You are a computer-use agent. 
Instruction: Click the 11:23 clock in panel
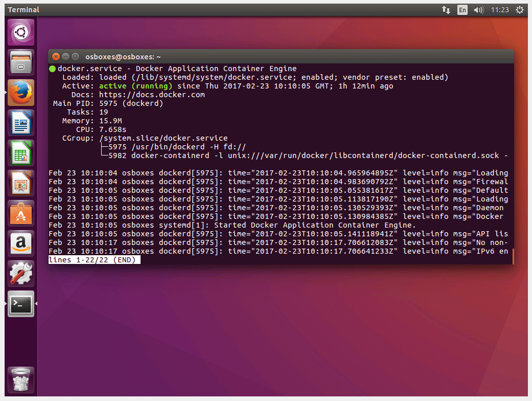click(x=499, y=10)
